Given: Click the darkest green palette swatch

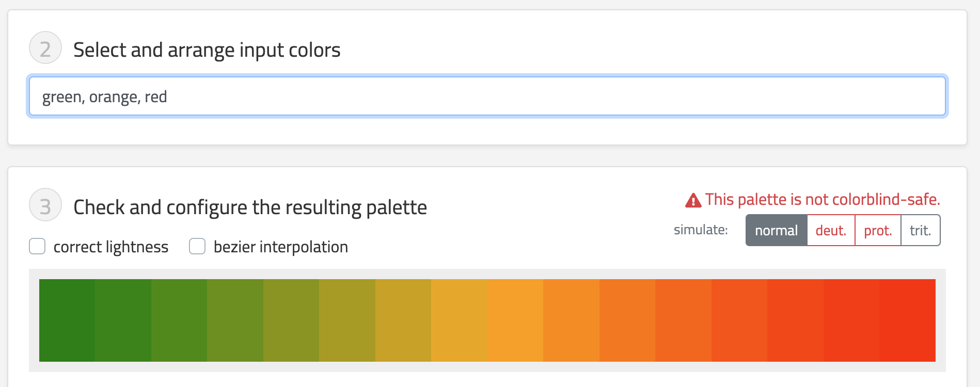Looking at the screenshot, I should (x=67, y=320).
